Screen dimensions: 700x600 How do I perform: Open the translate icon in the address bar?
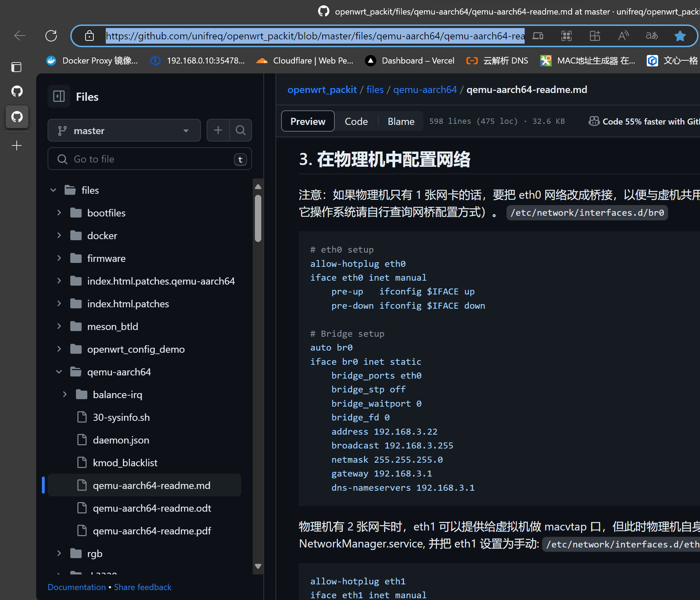point(651,35)
